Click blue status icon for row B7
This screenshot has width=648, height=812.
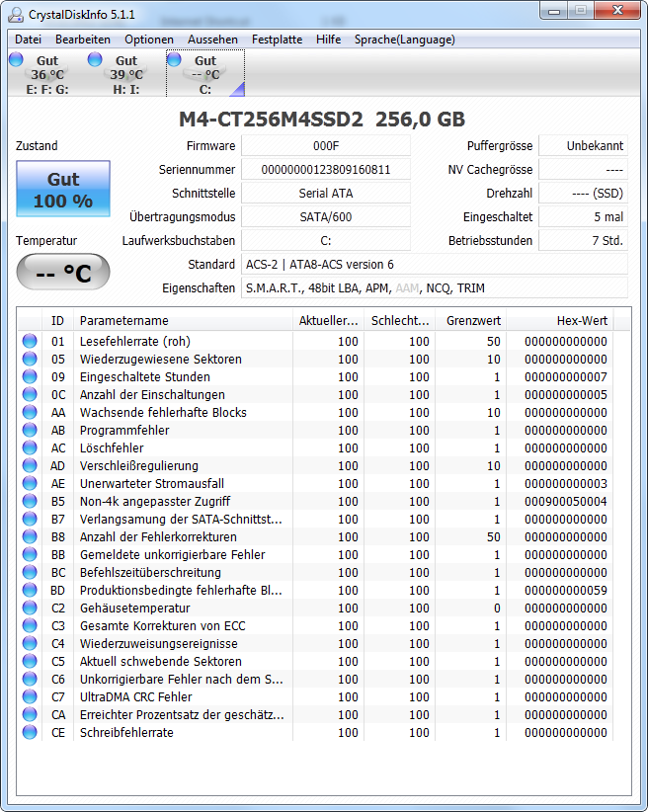[x=30, y=519]
